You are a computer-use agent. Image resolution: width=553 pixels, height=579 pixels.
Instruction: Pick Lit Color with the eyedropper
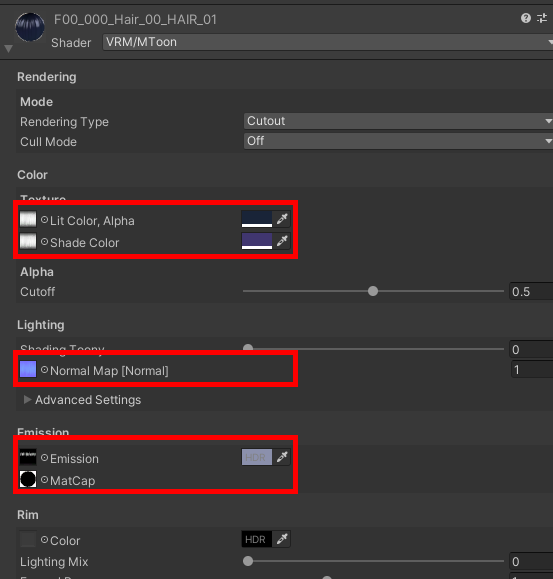(282, 219)
